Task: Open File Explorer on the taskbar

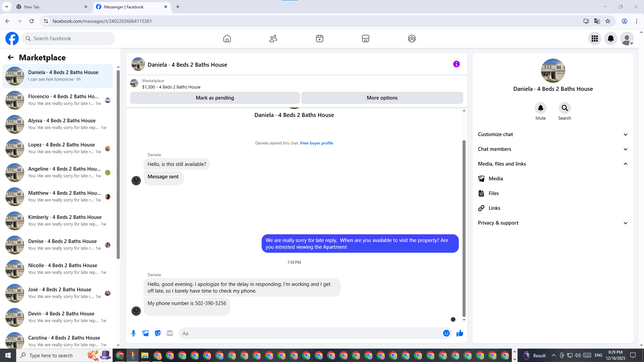Action: [145, 355]
